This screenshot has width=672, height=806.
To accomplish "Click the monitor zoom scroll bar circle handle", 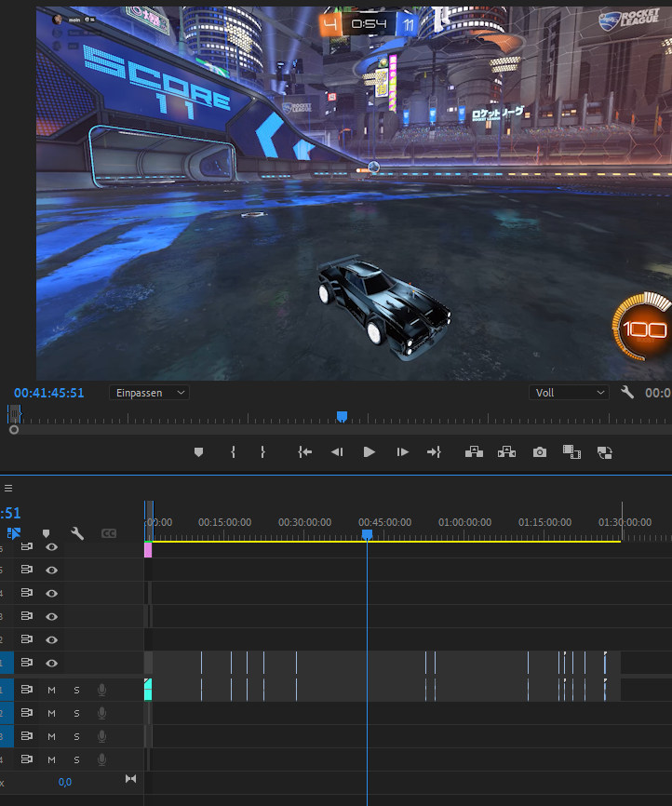I will pyautogui.click(x=14, y=430).
